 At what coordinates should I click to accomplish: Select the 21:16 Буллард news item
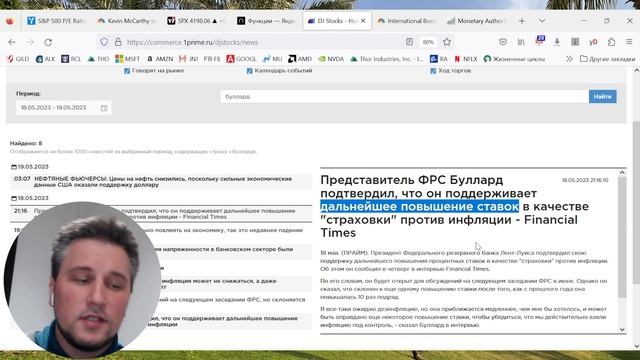coord(161,214)
